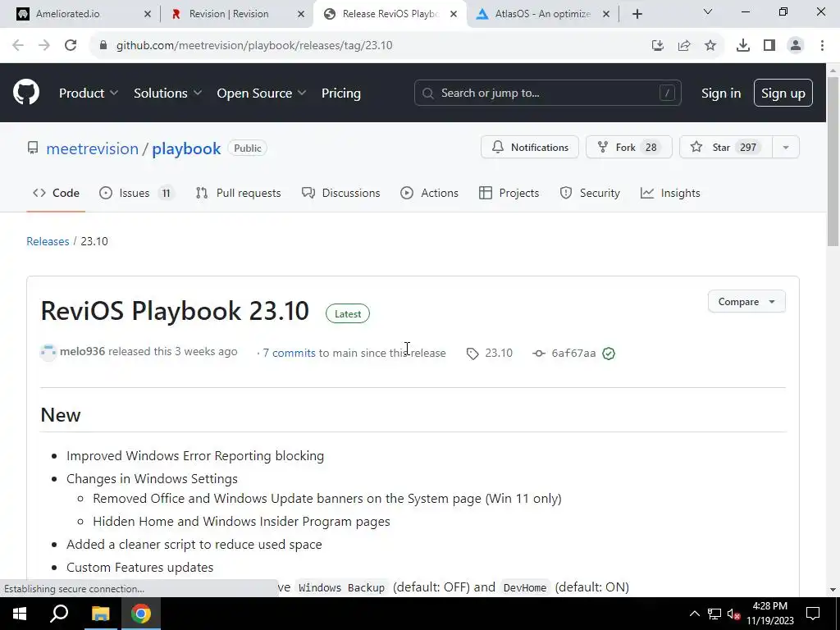Click the commit 6af67aa link

pyautogui.click(x=573, y=353)
